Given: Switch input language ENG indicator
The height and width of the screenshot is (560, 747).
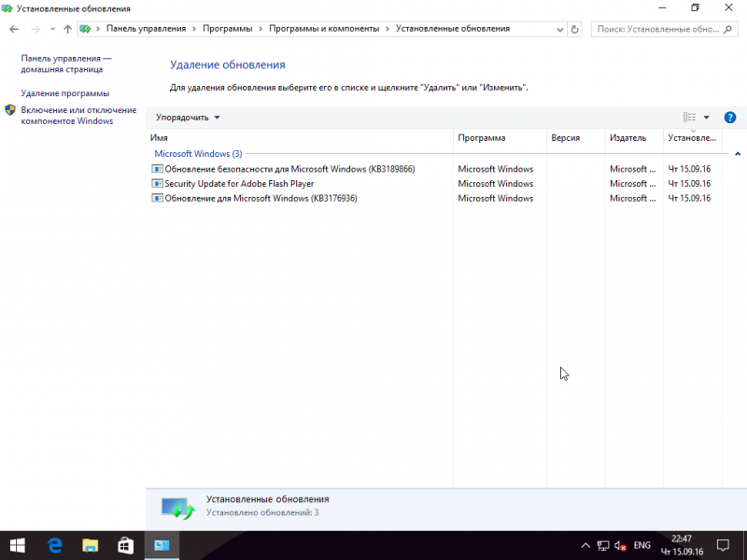Looking at the screenshot, I should click(641, 546).
